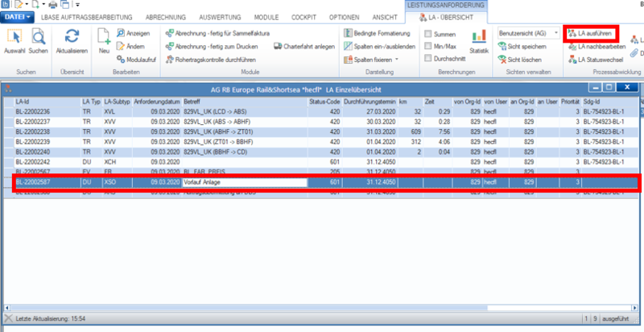The image size is (644, 332).
Task: Click the X icon in status bar
Action: point(8,318)
